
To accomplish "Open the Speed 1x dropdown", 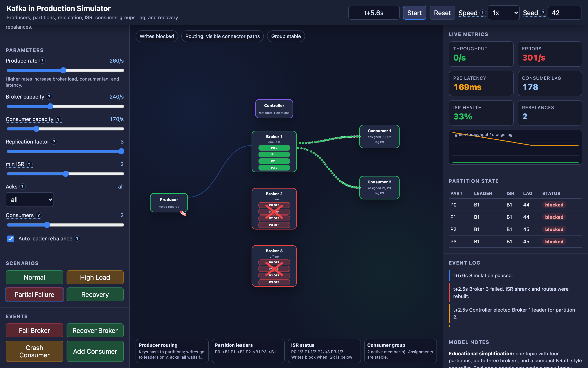I will click(x=503, y=13).
